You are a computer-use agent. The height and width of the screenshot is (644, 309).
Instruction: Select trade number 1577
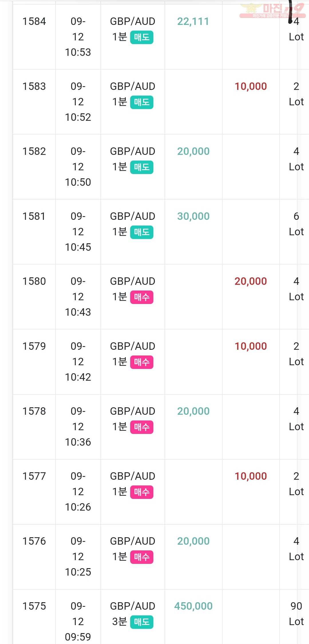point(34,476)
